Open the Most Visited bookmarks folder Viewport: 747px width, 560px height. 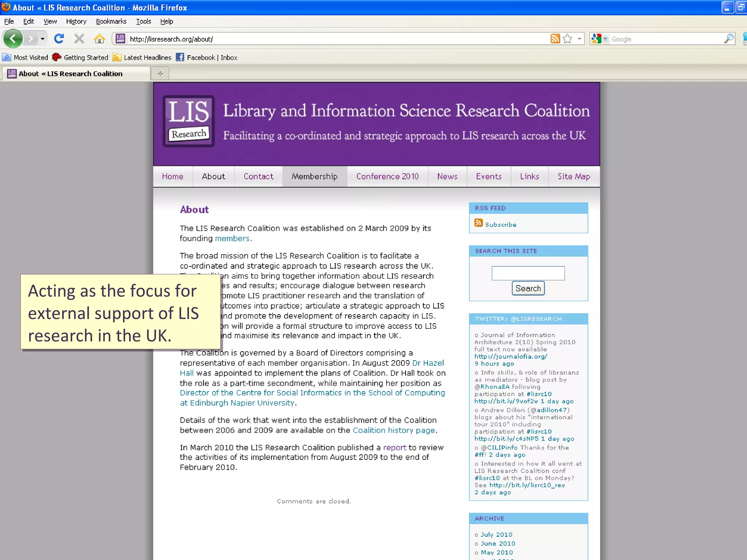pyautogui.click(x=25, y=57)
